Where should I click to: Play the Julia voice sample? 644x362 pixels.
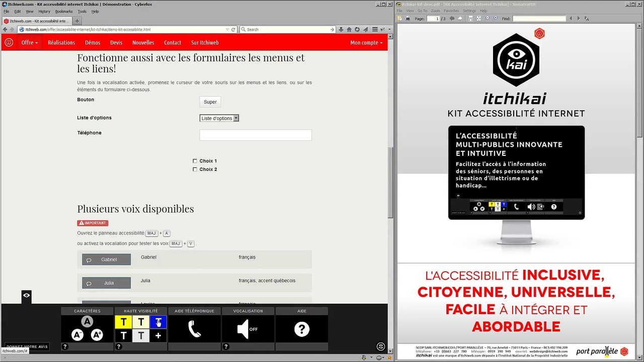point(106,283)
